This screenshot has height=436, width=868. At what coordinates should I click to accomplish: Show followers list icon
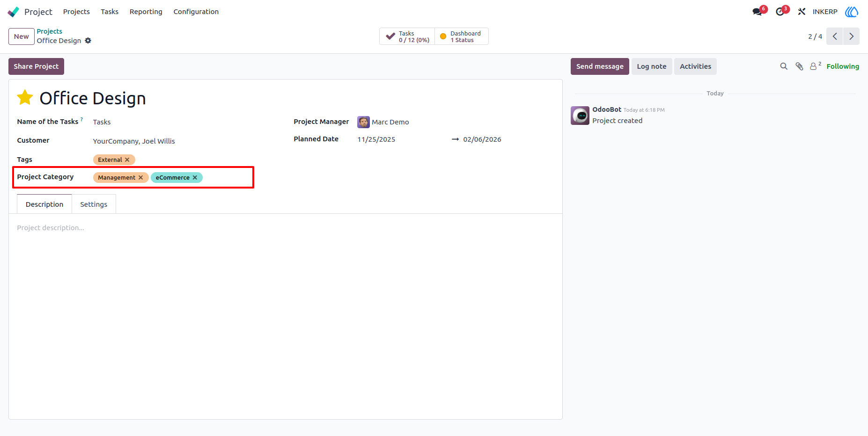815,66
